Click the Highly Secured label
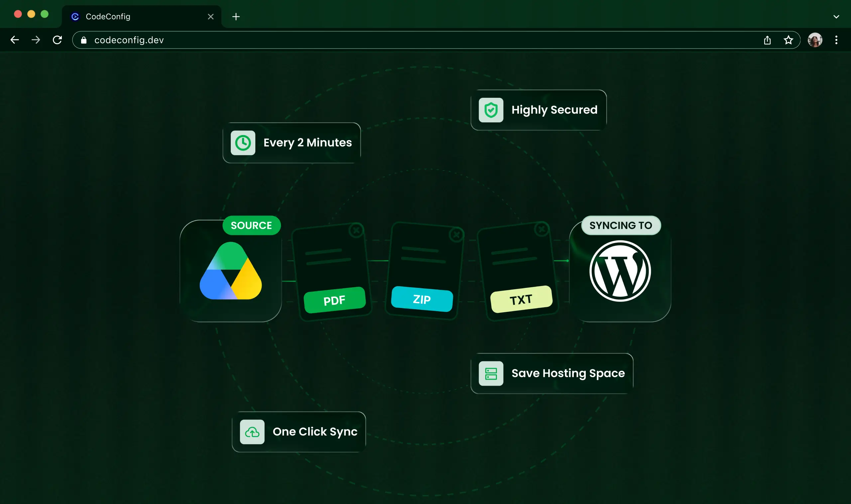Viewport: 851px width, 504px height. [554, 110]
